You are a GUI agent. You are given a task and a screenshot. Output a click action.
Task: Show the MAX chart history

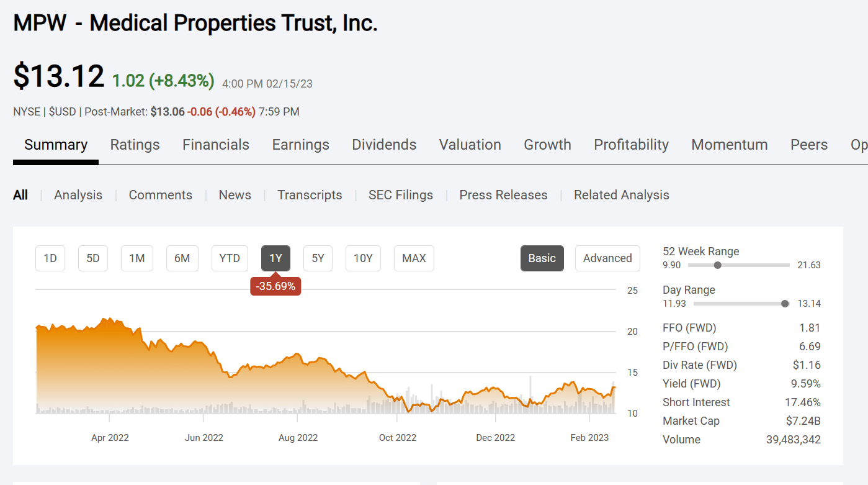(x=414, y=258)
